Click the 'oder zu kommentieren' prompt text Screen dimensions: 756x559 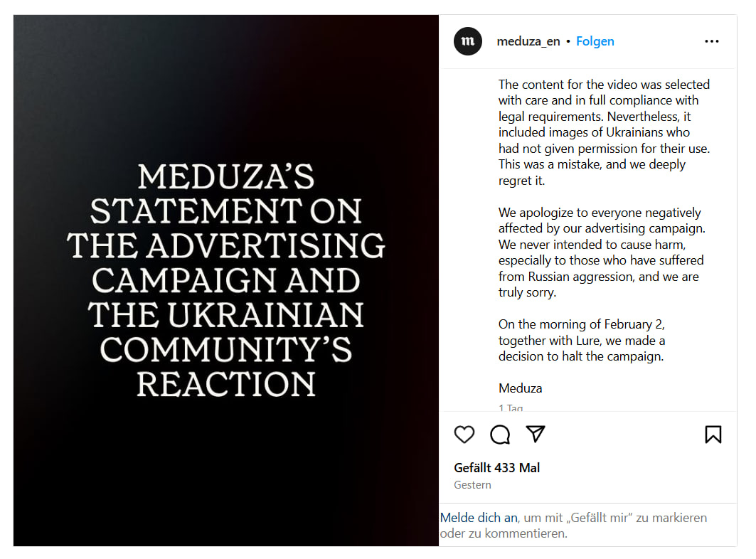(x=504, y=533)
